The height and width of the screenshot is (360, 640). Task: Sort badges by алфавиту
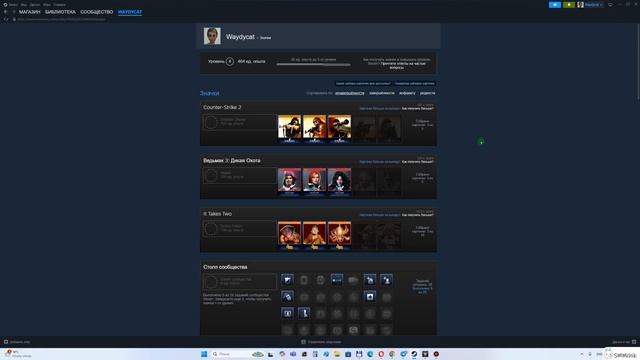pyautogui.click(x=407, y=93)
